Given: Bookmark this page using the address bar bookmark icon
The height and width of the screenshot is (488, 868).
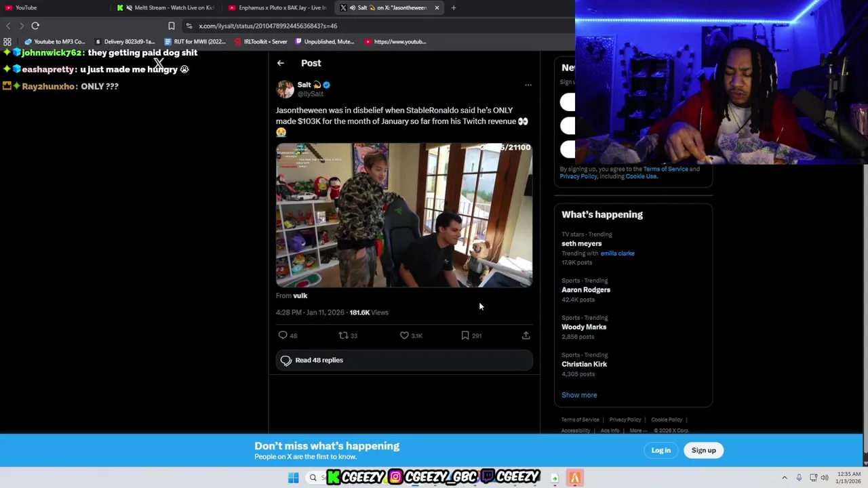Looking at the screenshot, I should click(172, 26).
